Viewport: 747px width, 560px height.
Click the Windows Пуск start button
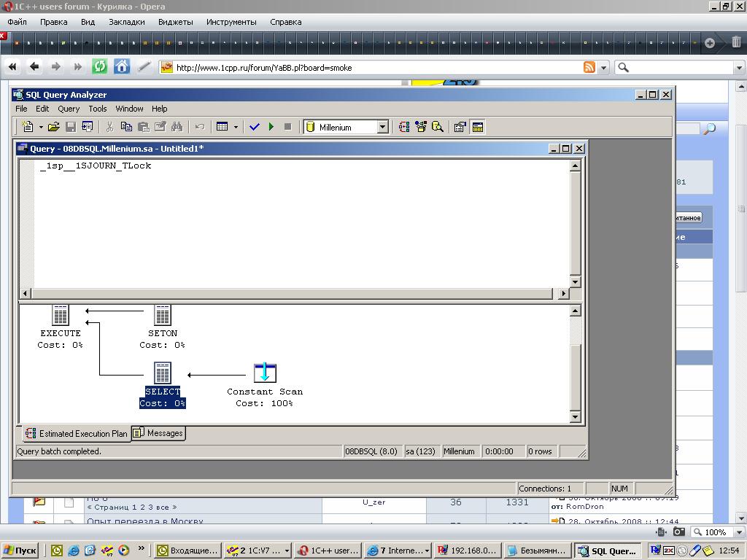coord(20,551)
